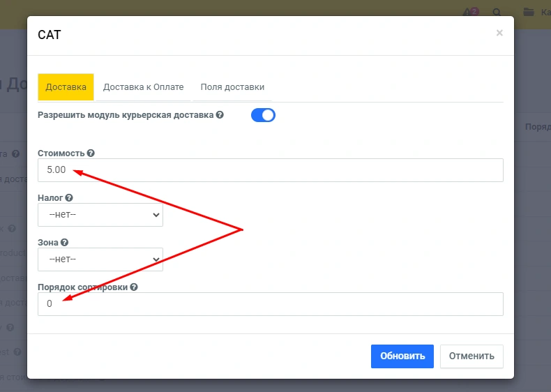Open the Налог dropdown
Image resolution: width=551 pixels, height=392 pixels.
100,215
